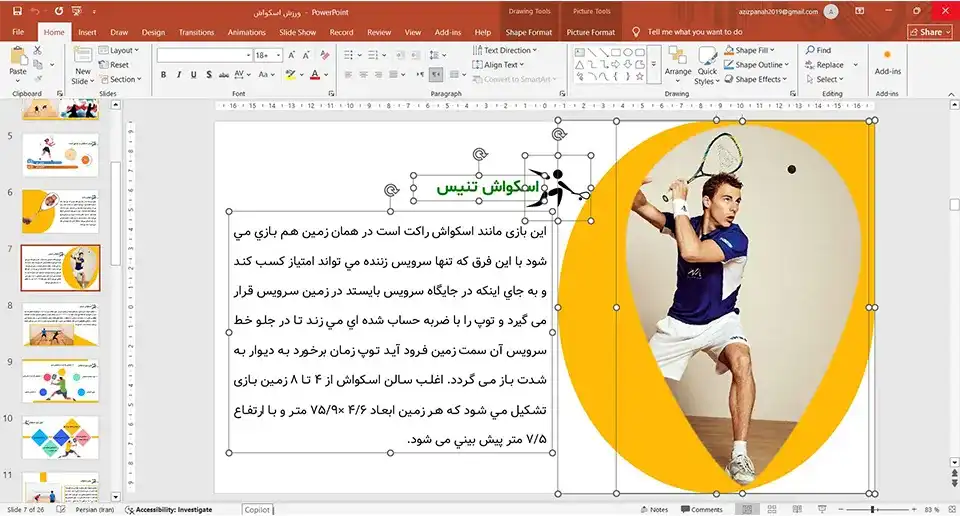Click the bullets list icon
This screenshot has width=960, height=516.
[348, 55]
